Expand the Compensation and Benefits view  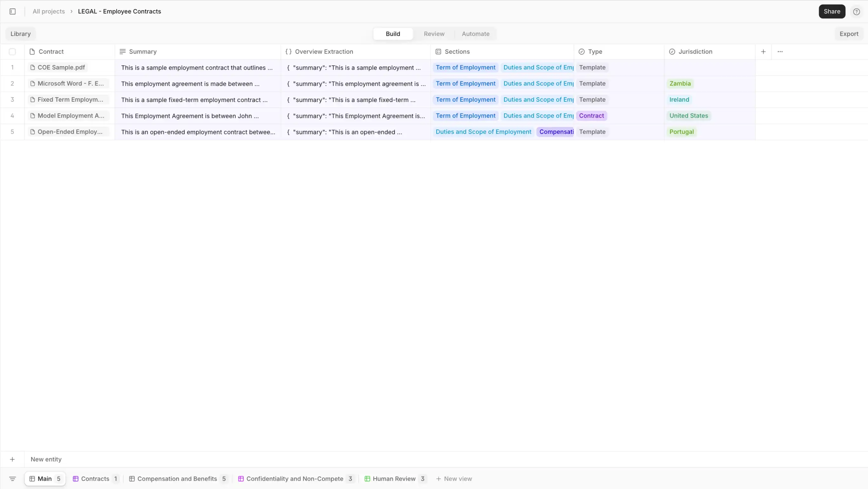click(177, 478)
